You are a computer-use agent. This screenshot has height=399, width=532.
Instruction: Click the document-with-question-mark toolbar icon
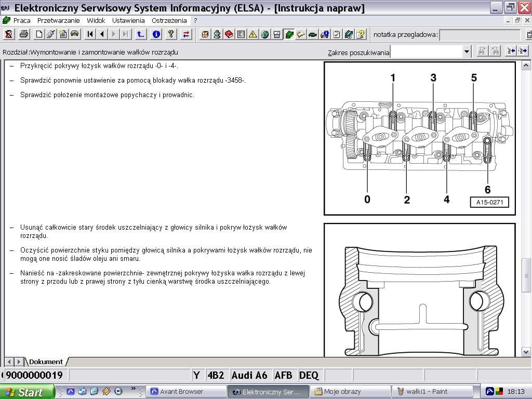point(361,34)
